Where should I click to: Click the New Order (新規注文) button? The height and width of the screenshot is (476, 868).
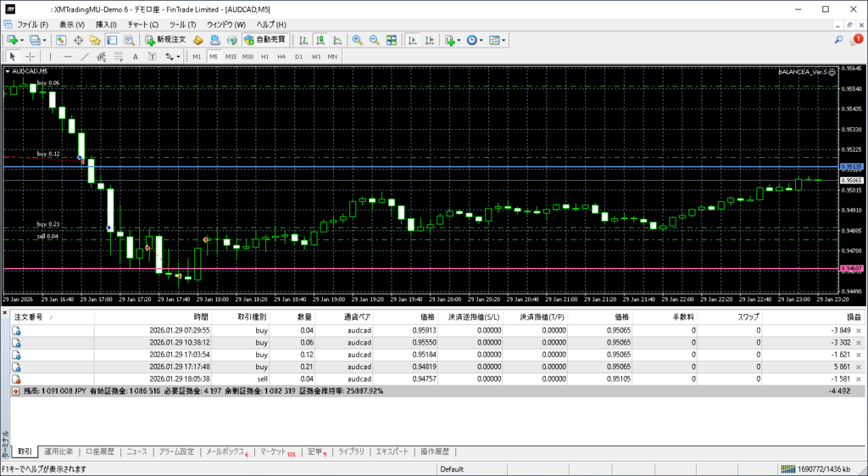(x=165, y=40)
